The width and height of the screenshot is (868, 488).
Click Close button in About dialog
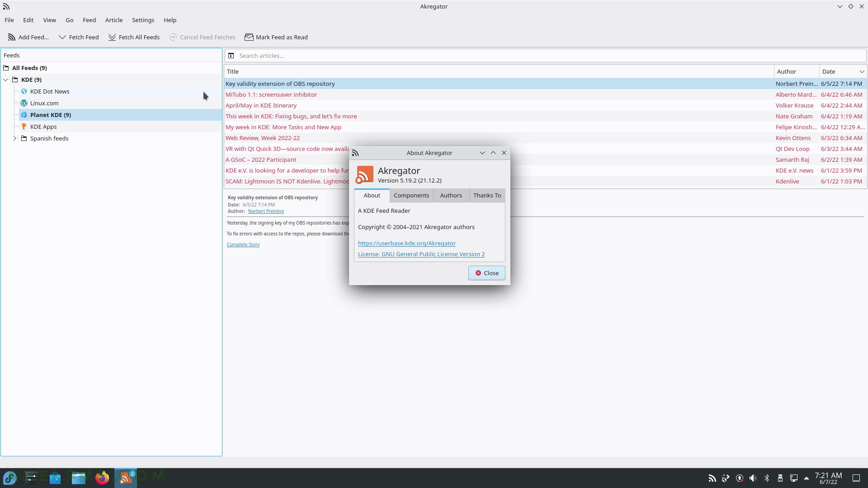click(x=487, y=273)
